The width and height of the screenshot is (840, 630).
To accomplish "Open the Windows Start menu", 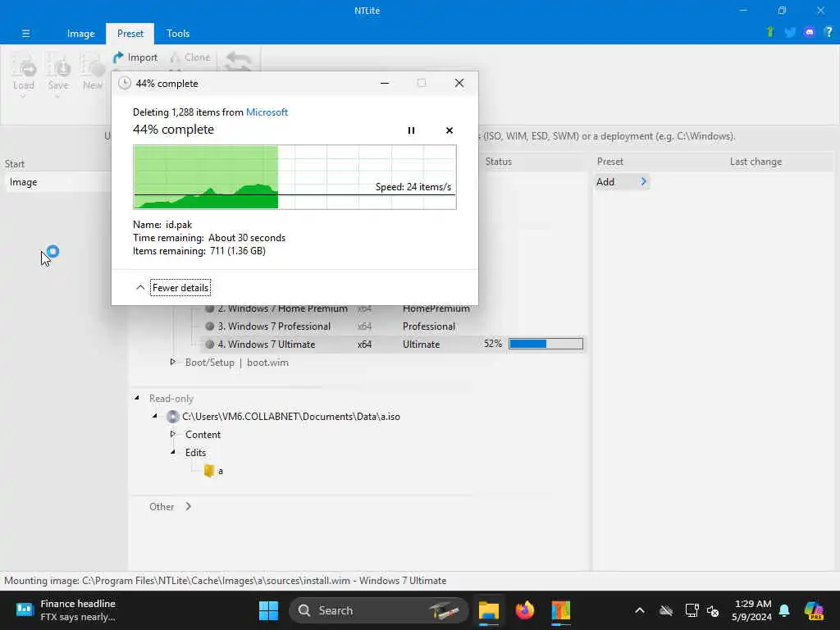I will (268, 610).
